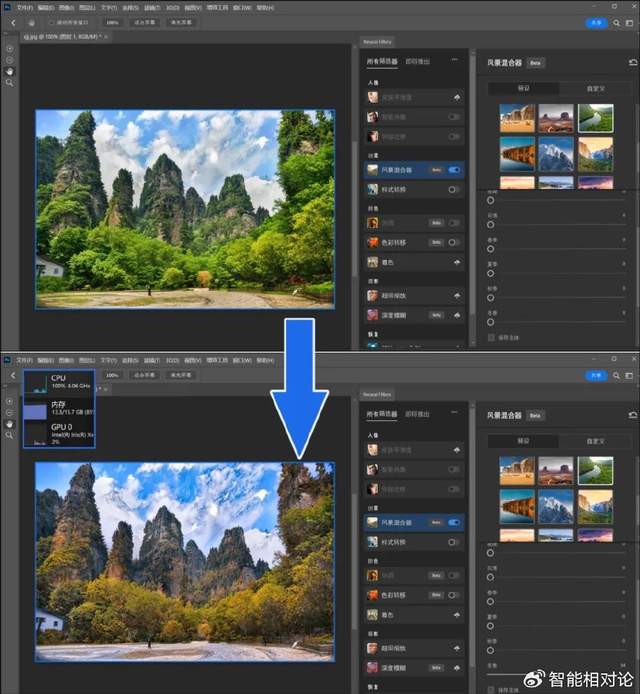Click the 着色 cloud download icon in the upper list
Image resolution: width=640 pixels, height=694 pixels.
point(456,262)
